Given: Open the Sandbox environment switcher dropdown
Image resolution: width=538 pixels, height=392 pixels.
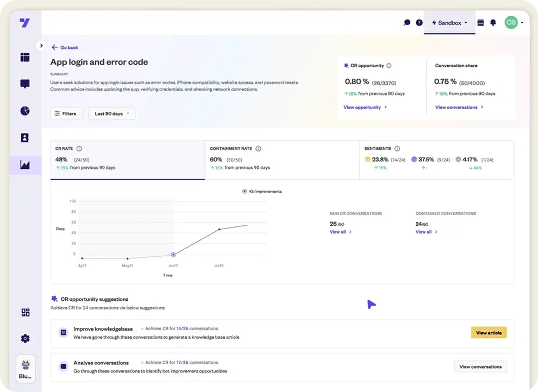Looking at the screenshot, I should [449, 22].
